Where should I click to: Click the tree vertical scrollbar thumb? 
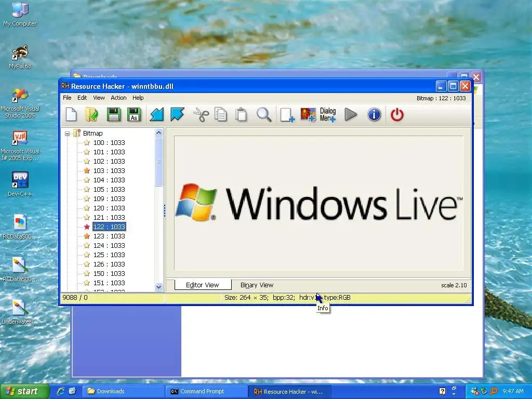[159, 162]
